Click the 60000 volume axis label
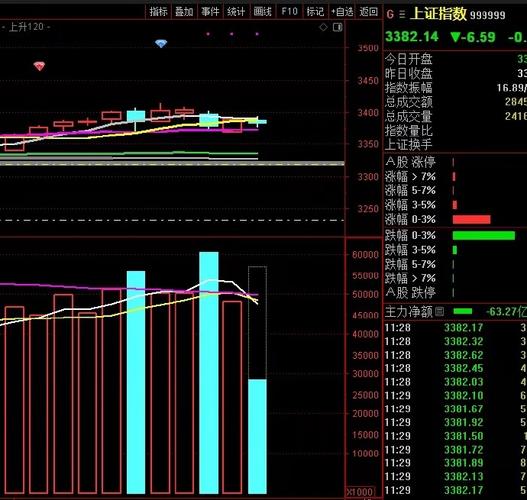This screenshot has width=527, height=500. [365, 255]
